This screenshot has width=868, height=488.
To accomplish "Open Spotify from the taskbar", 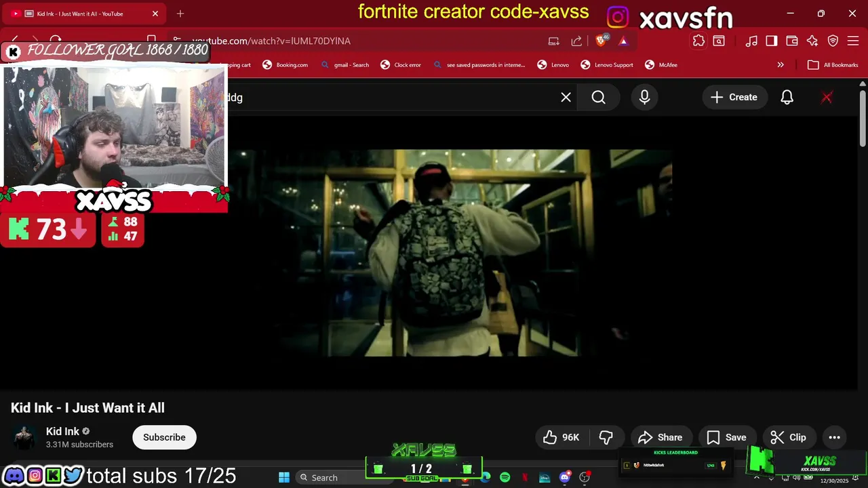I will (x=505, y=478).
